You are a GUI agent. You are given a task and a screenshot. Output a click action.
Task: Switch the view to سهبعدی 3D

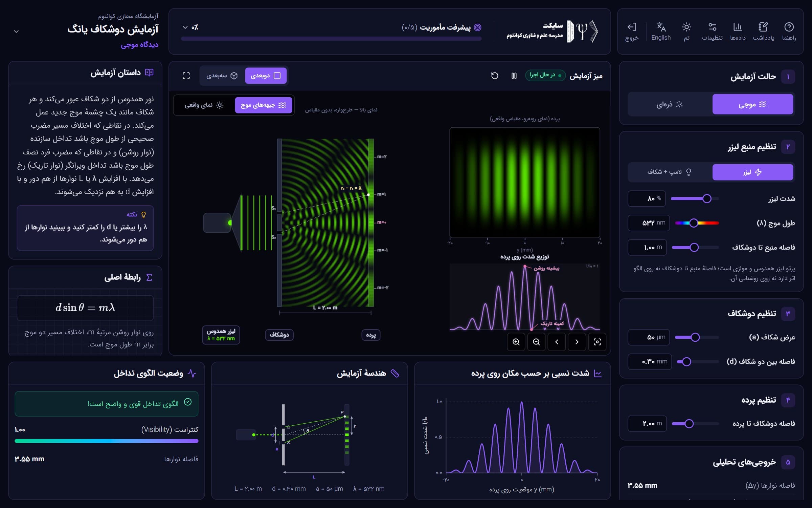[x=222, y=76]
